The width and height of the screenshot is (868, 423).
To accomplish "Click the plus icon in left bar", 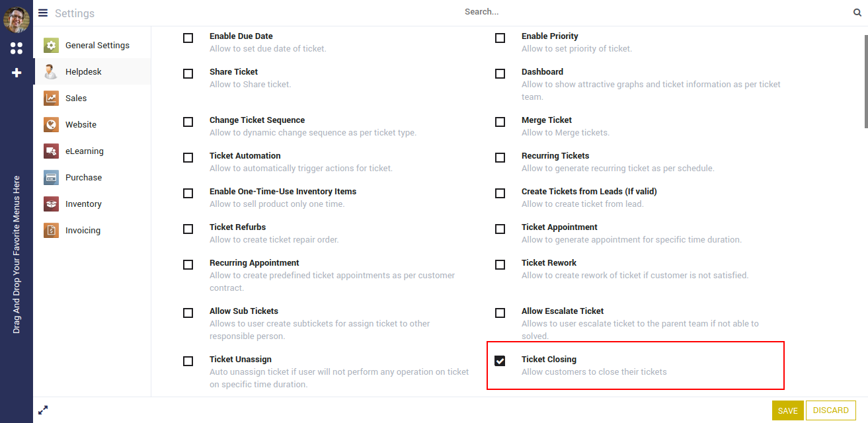I will click(x=17, y=73).
